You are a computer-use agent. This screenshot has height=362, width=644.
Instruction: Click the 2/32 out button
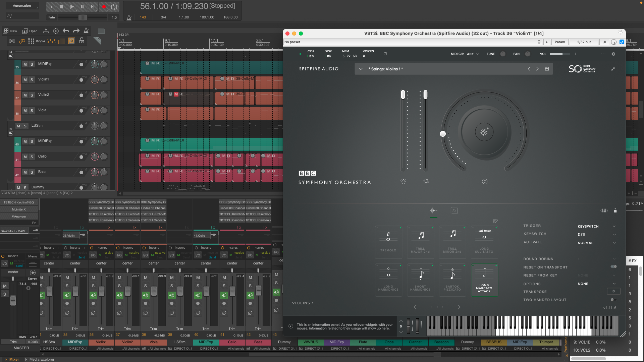coord(584,42)
